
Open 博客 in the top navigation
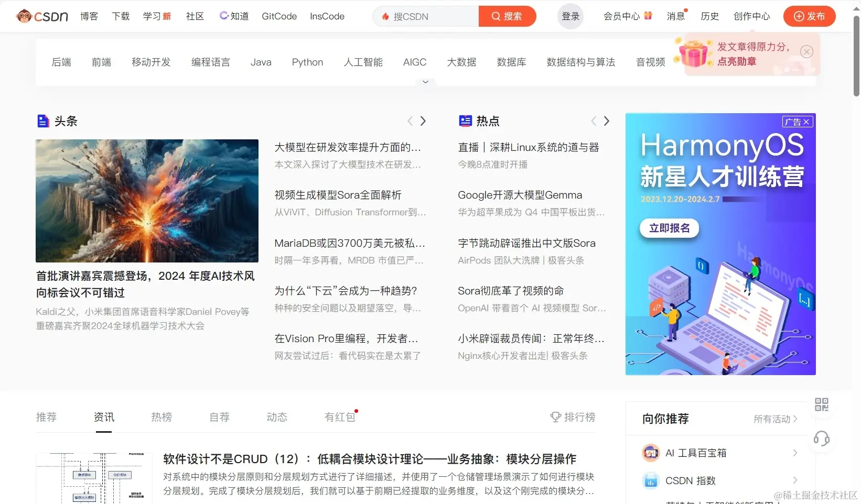point(89,16)
